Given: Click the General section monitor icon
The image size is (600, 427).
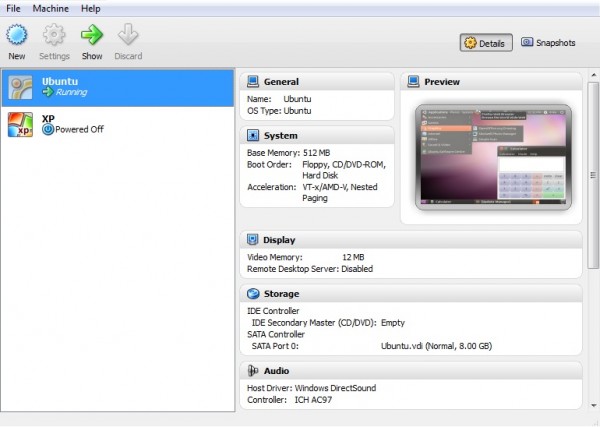Looking at the screenshot, I should coord(253,81).
